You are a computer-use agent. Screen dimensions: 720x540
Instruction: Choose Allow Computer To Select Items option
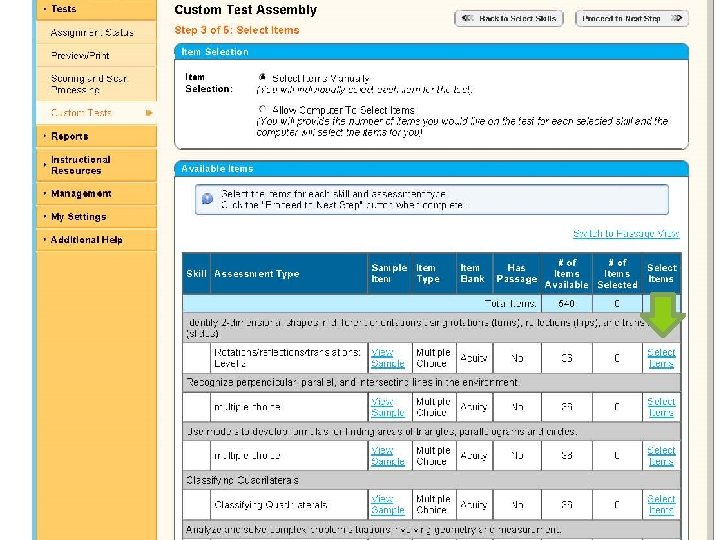tap(262, 110)
